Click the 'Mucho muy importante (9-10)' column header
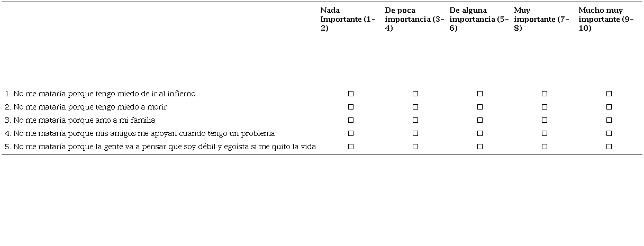Image resolution: width=644 pixels, height=246 pixels. tap(605, 19)
